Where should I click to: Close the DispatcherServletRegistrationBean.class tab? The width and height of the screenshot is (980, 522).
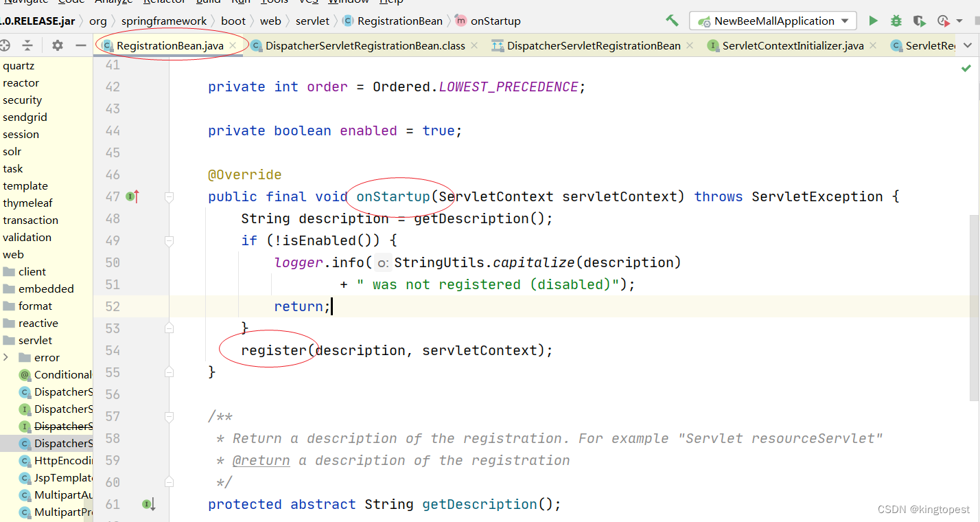474,45
